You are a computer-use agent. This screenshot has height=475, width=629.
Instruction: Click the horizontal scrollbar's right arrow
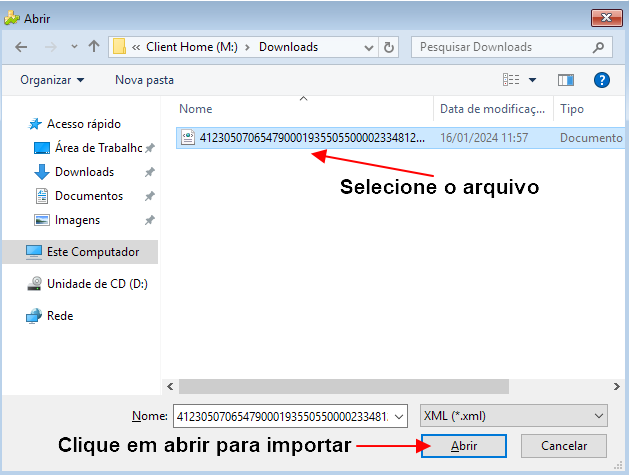click(x=617, y=386)
